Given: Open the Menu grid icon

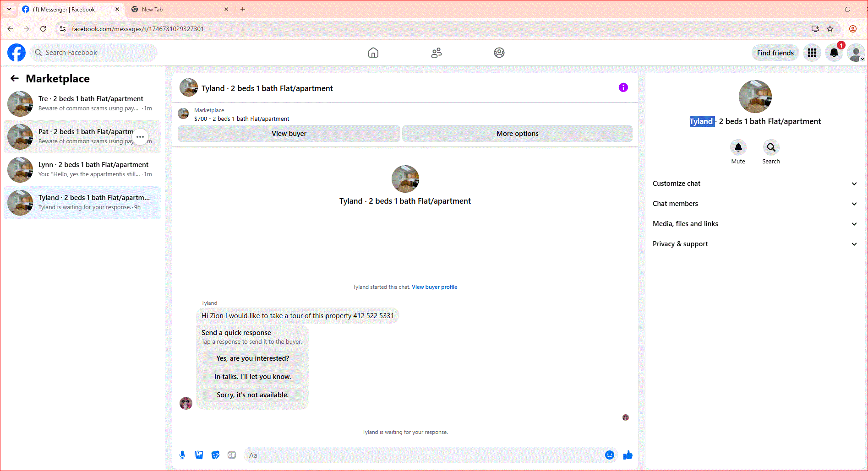Looking at the screenshot, I should tap(812, 53).
